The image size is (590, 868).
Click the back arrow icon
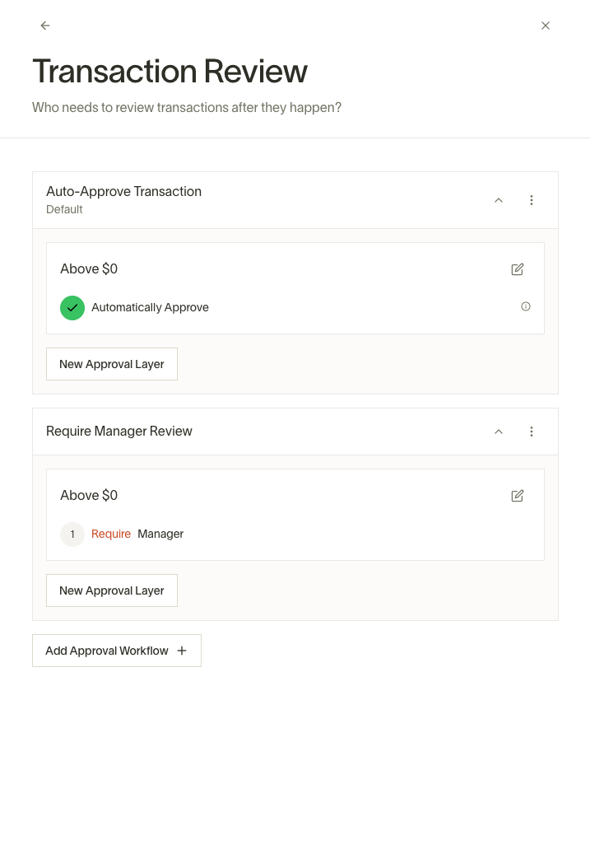(45, 26)
